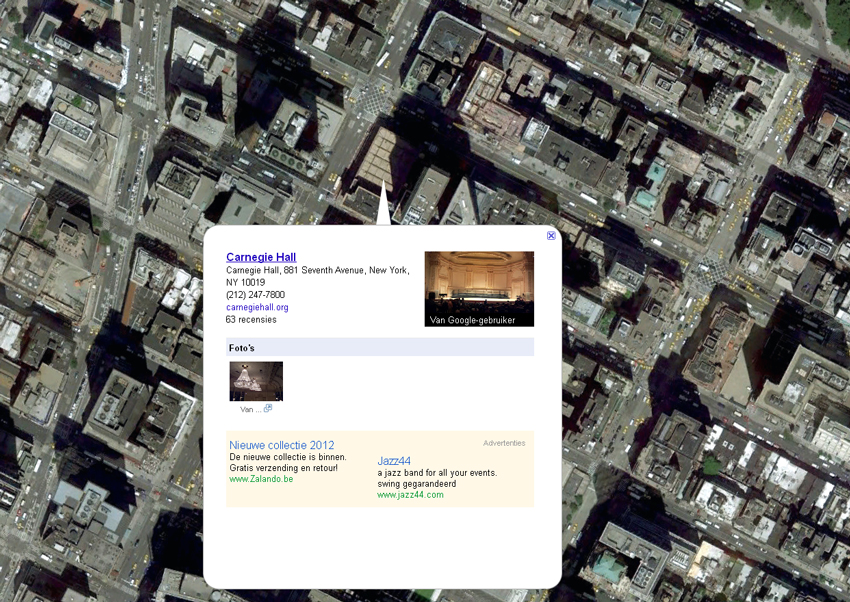850x602 pixels.
Task: Click the external link icon beside 'Van ...'
Action: coord(268,409)
